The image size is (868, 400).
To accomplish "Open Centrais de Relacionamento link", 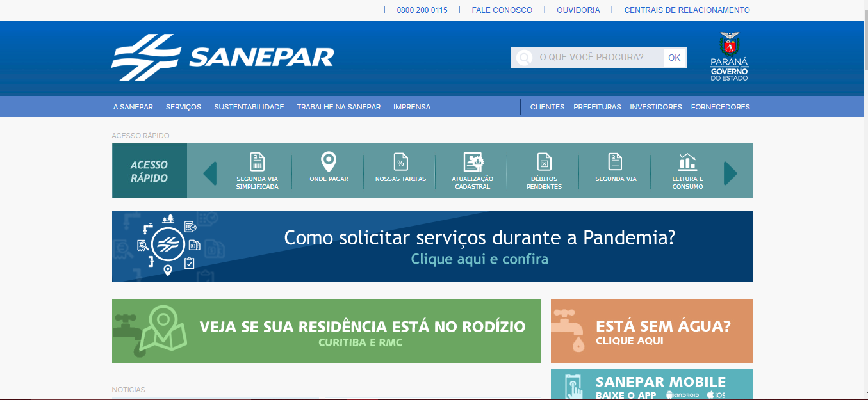I will 687,10.
